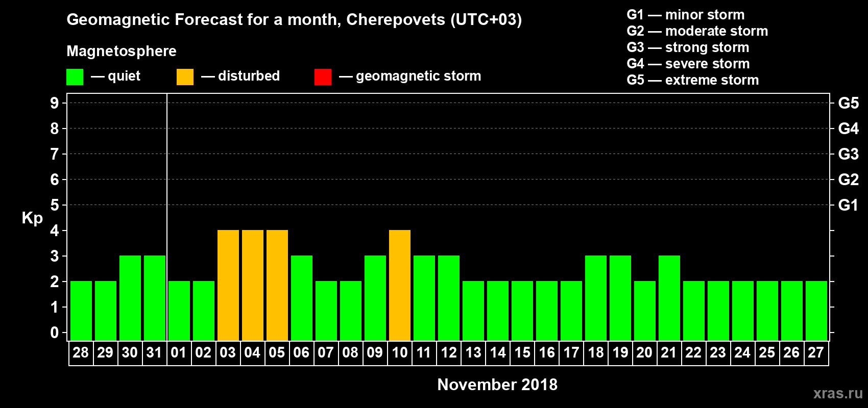Image resolution: width=868 pixels, height=408 pixels.
Task: Click the date label 13
Action: click(x=473, y=352)
